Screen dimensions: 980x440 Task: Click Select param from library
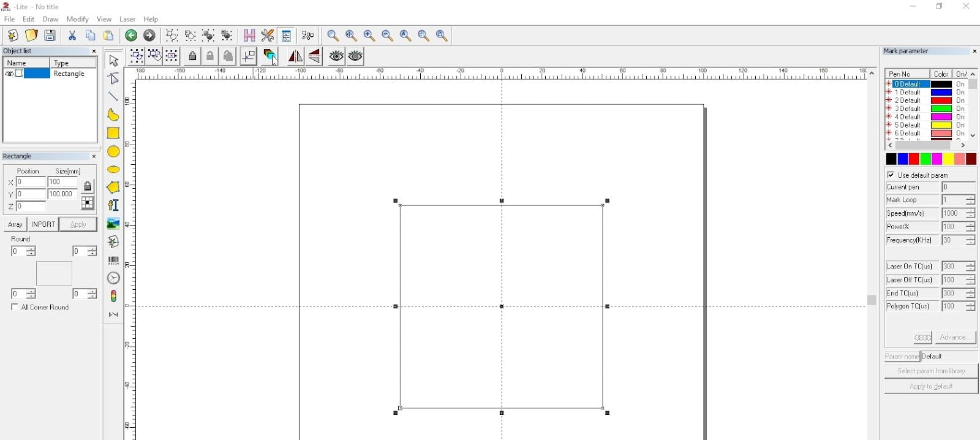(931, 371)
